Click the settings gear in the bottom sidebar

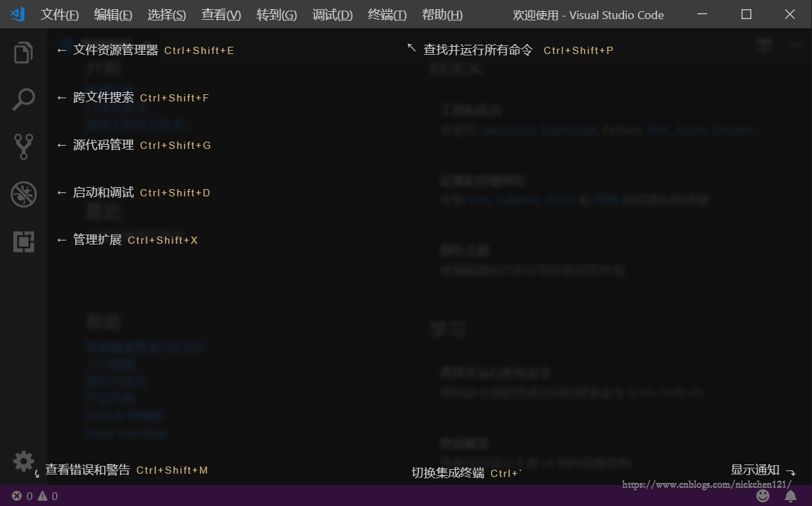point(24,461)
